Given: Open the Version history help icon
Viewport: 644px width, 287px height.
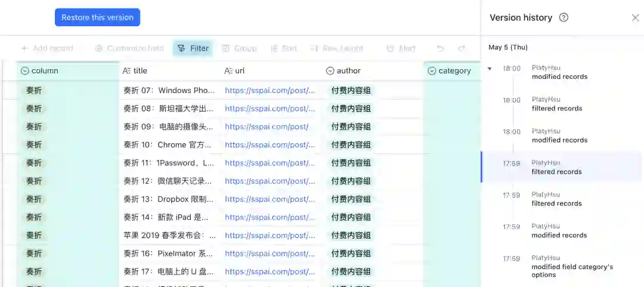Looking at the screenshot, I should pos(564,17).
